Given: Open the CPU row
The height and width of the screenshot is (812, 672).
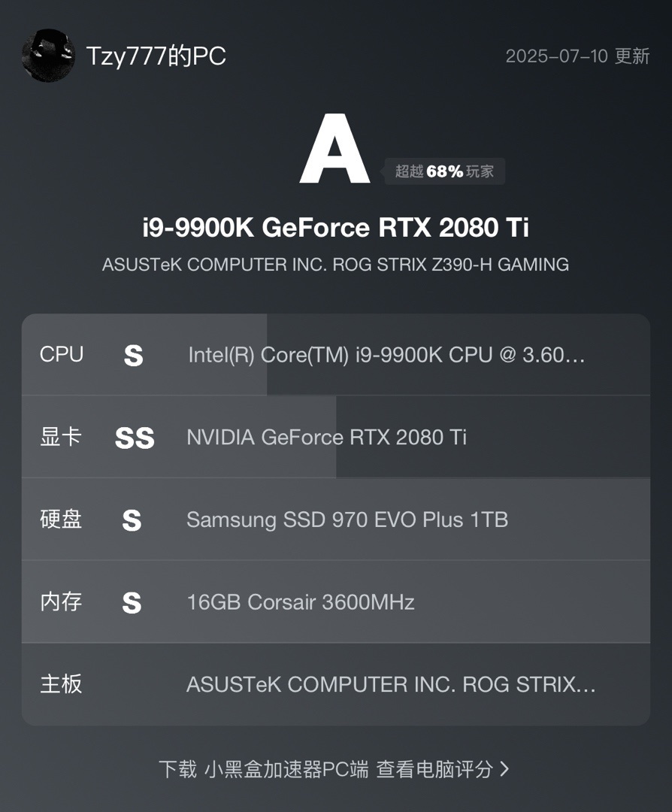Looking at the screenshot, I should click(335, 355).
